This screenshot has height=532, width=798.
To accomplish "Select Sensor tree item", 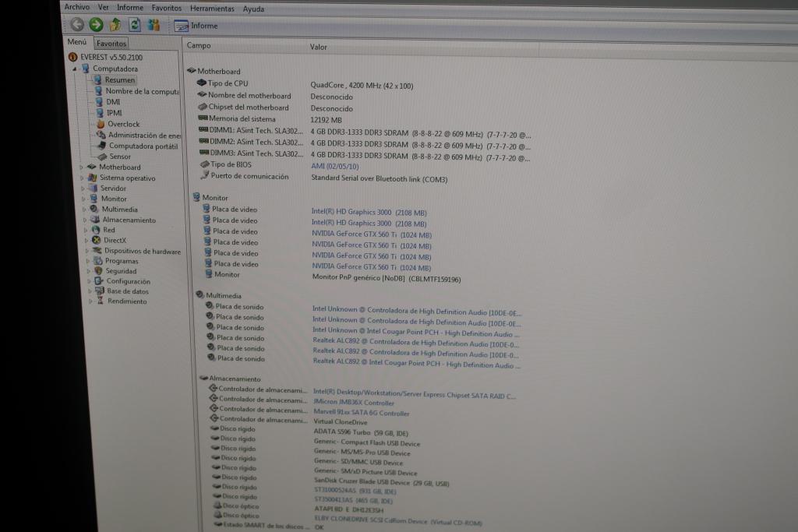I will pos(120,157).
